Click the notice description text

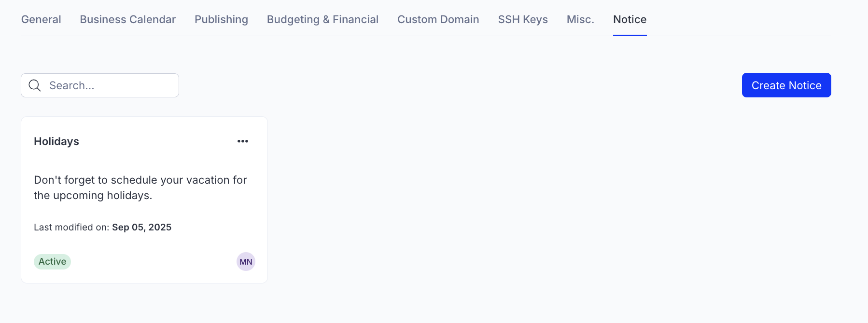click(140, 188)
